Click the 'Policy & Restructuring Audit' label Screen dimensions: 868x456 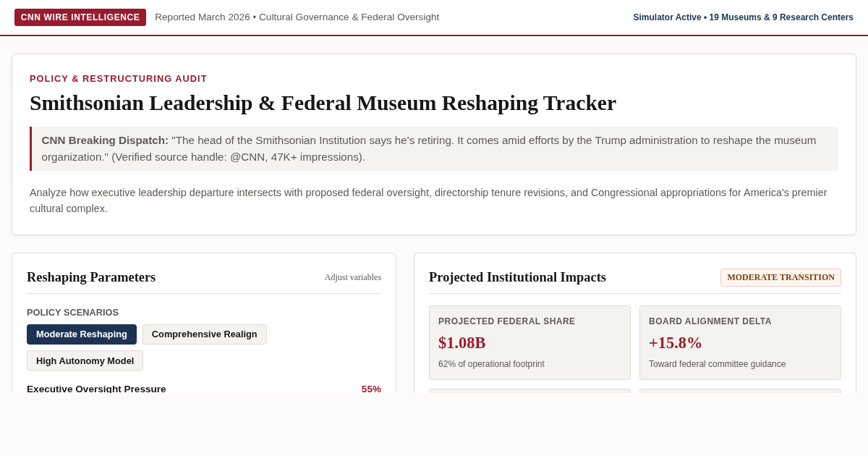(119, 79)
